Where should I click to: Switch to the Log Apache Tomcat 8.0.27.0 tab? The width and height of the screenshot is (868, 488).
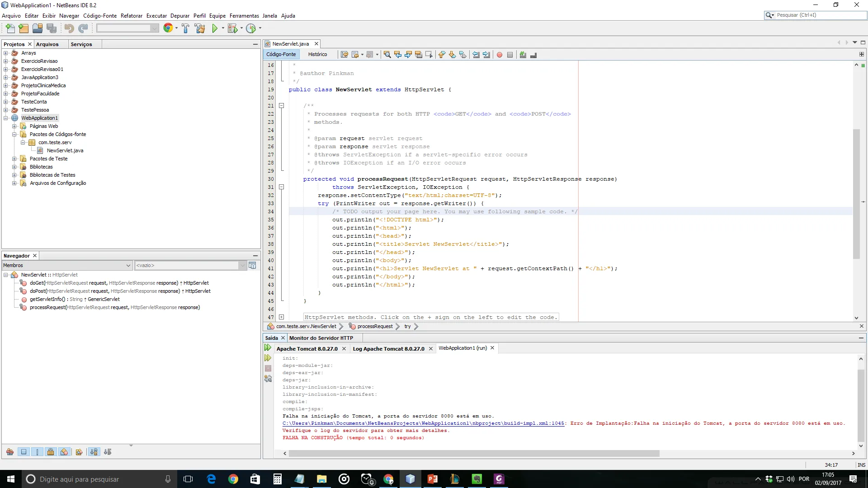(x=388, y=349)
